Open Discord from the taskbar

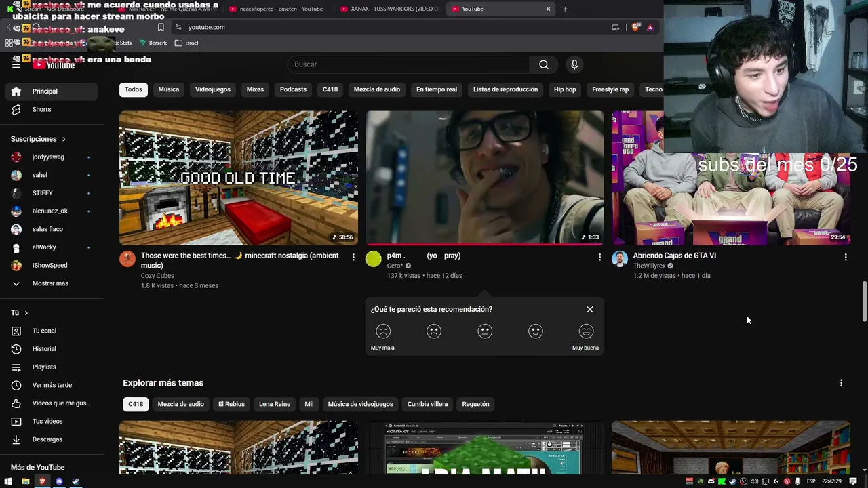[59, 481]
